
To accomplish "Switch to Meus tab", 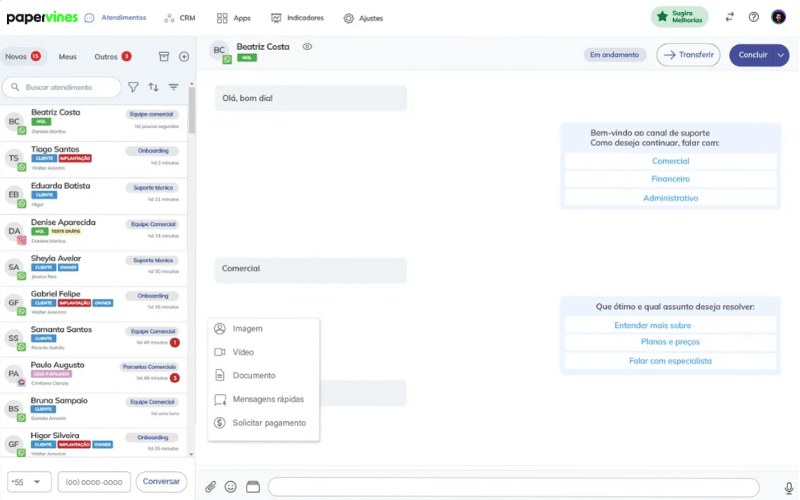I will coord(67,57).
